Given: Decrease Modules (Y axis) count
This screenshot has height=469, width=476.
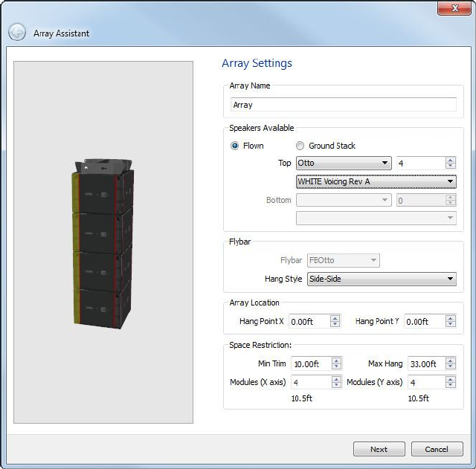Looking at the screenshot, I should coord(451,385).
